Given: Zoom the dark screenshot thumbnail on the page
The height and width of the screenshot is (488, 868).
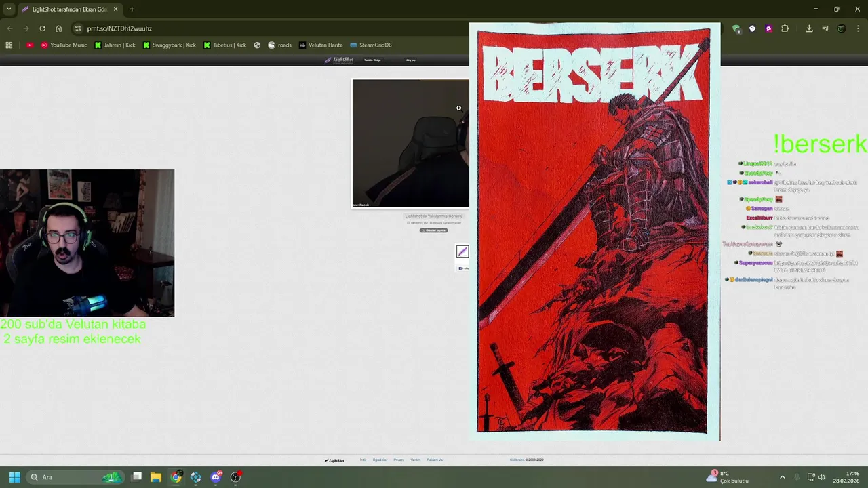Looking at the screenshot, I should tap(410, 143).
